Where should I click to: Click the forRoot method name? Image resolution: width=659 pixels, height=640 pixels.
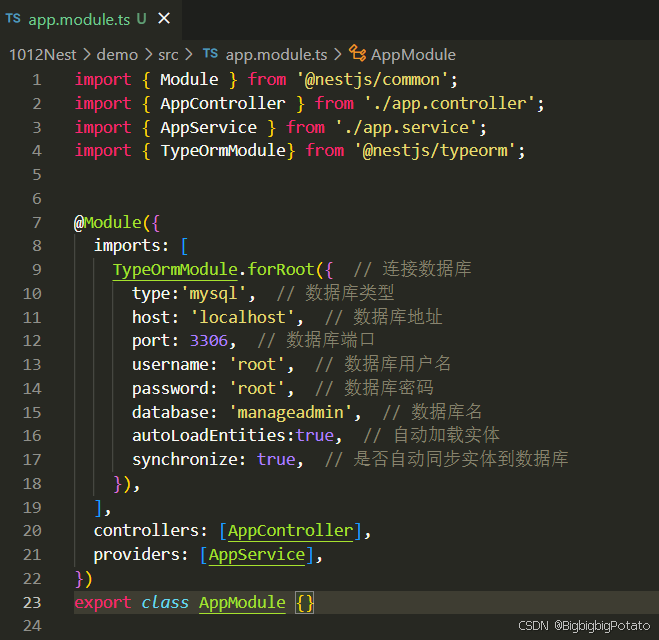coord(281,269)
